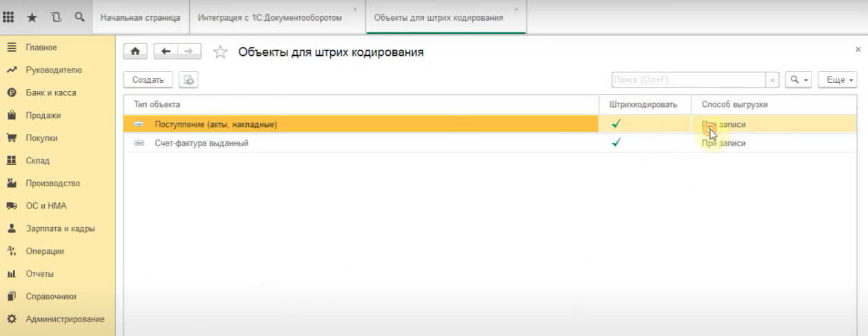Open the Еще dropdown menu
Viewport: 868px width, 336px height.
coord(837,80)
